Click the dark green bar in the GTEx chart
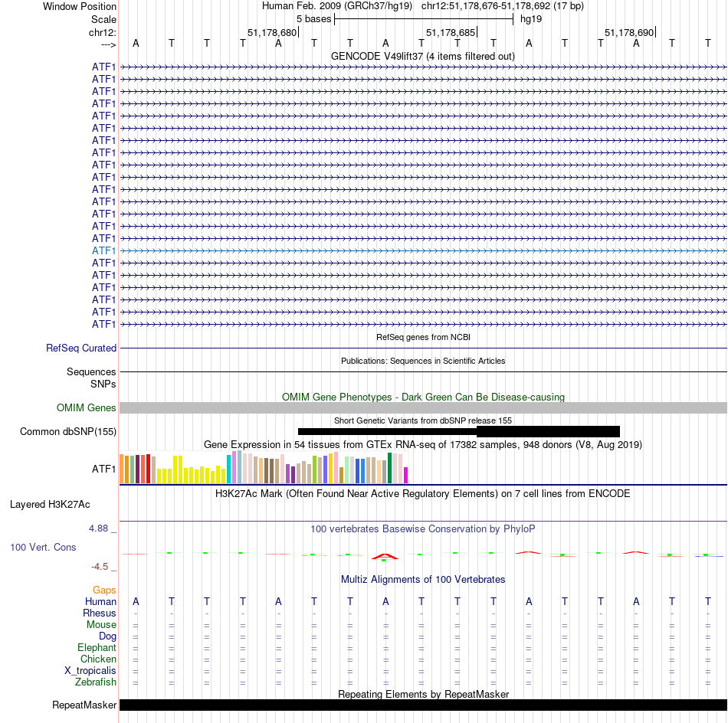Screen dimensions: 728x723 (389, 468)
